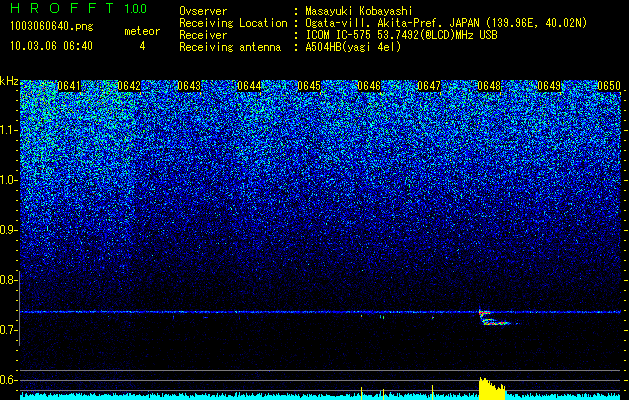The height and width of the screenshot is (400, 629).
Task: Click the Ovserver field label
Action: tap(203, 11)
